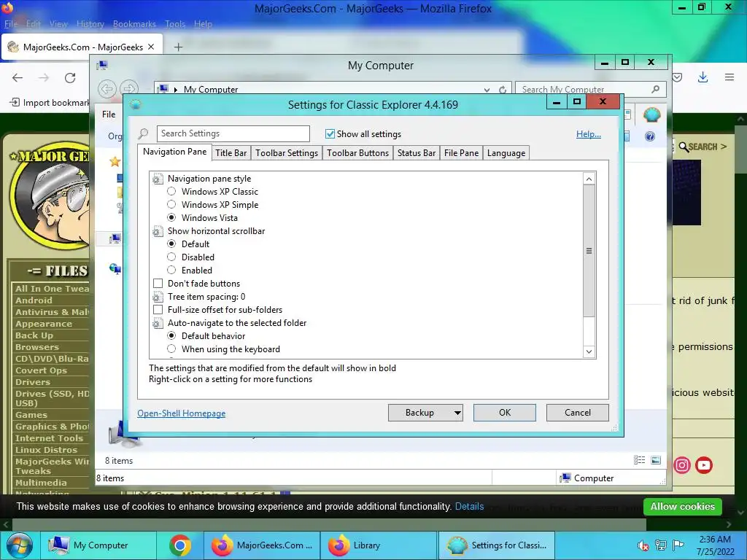Click the help question mark icon in My Computer
Viewport: 747px width, 560px height.
tap(650, 136)
